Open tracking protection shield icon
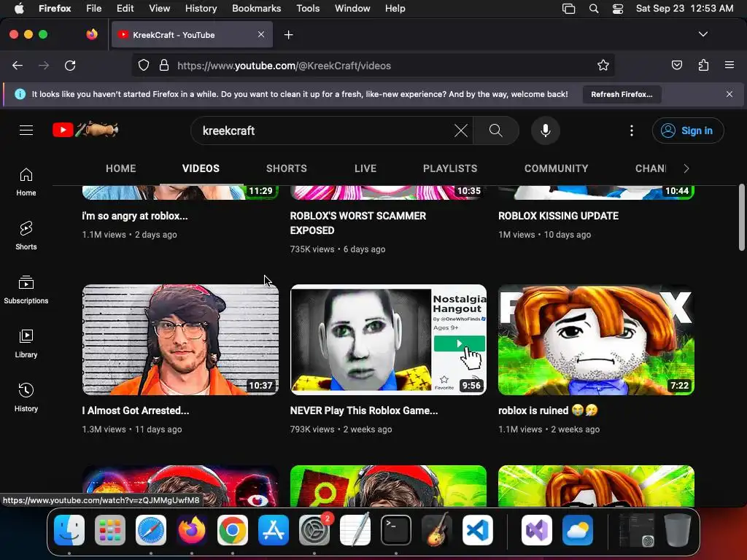The image size is (747, 560). pyautogui.click(x=144, y=66)
